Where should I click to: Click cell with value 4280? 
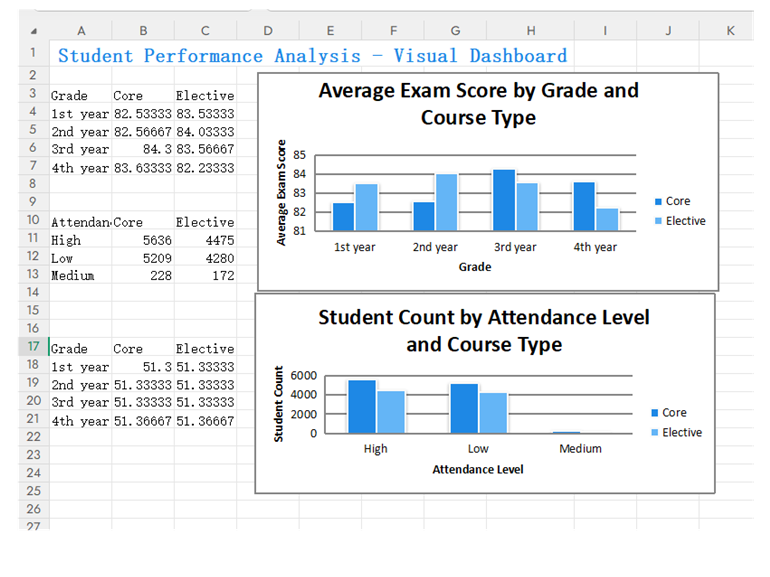click(205, 258)
